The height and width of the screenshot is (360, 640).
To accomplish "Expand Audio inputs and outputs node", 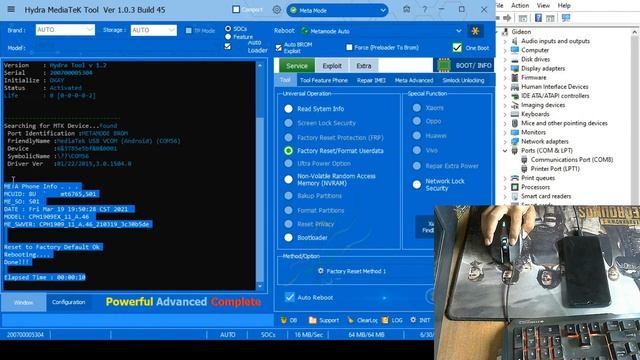I will 505,41.
